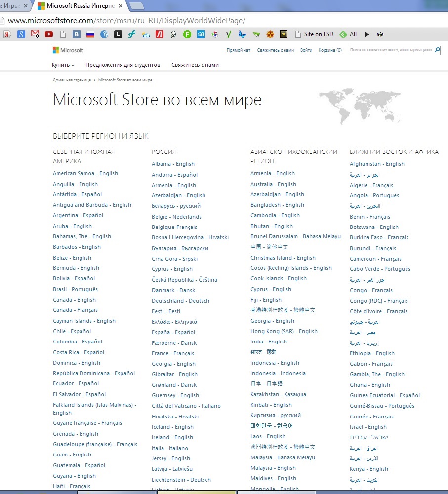The image size is (448, 494).
Task: Open the Корзина (0) cart link
Action: [330, 50]
